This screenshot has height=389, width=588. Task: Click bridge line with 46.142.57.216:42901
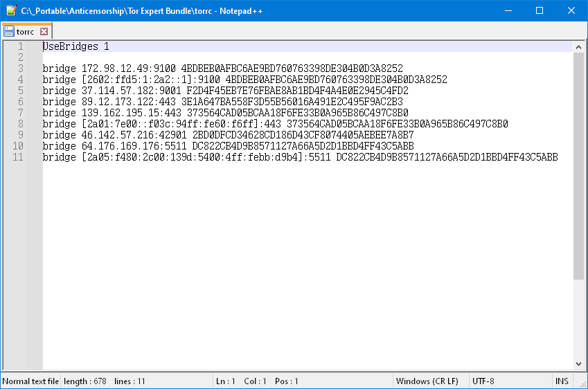coord(229,135)
